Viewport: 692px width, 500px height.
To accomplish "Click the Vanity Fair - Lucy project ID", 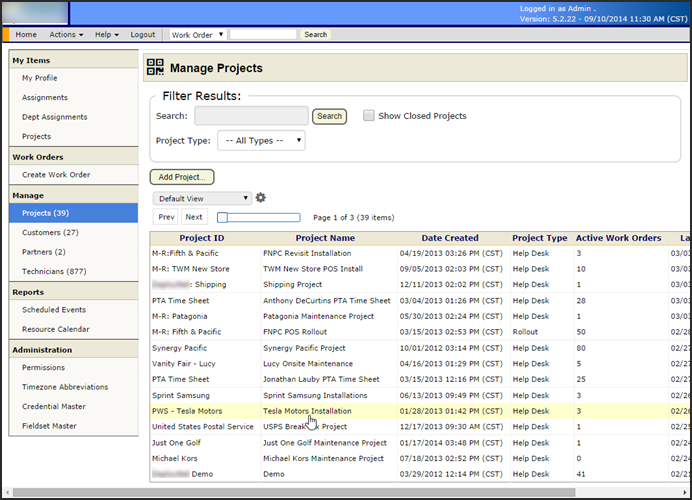I will pos(184,364).
